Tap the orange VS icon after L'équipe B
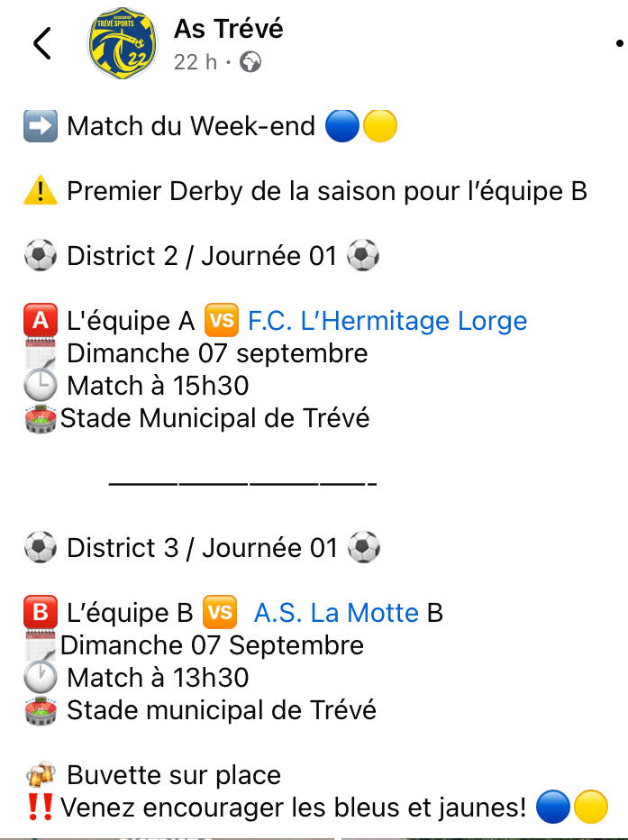The width and height of the screenshot is (628, 840). point(219,613)
